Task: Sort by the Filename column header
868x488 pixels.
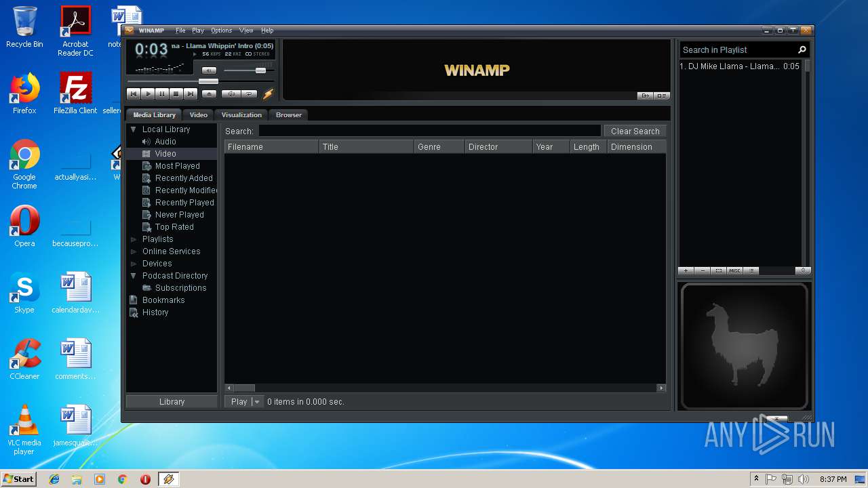Action: point(271,146)
